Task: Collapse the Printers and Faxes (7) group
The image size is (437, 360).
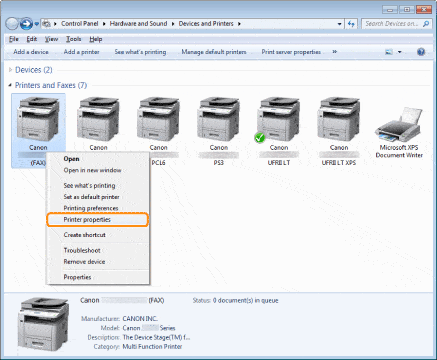Action: point(10,85)
